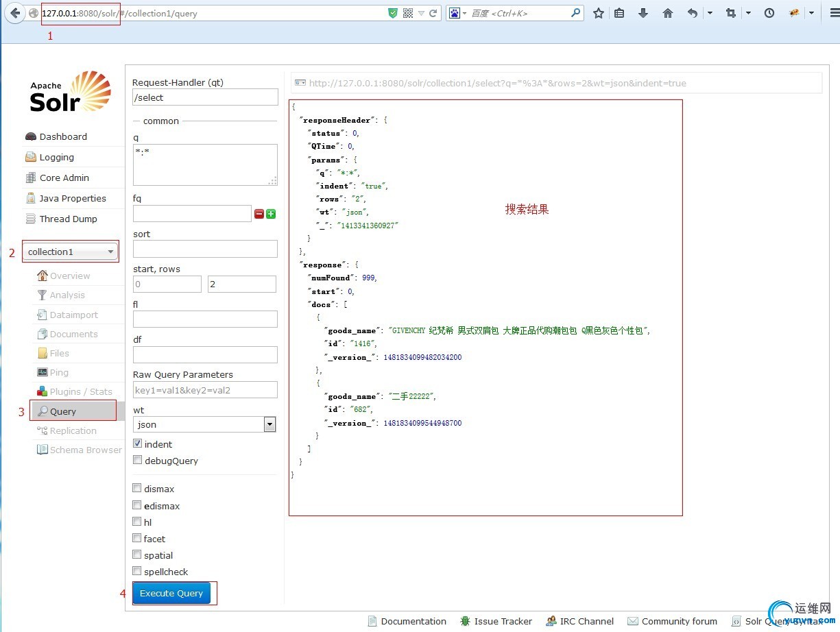Click the sort input field
The image size is (840, 632).
click(205, 249)
